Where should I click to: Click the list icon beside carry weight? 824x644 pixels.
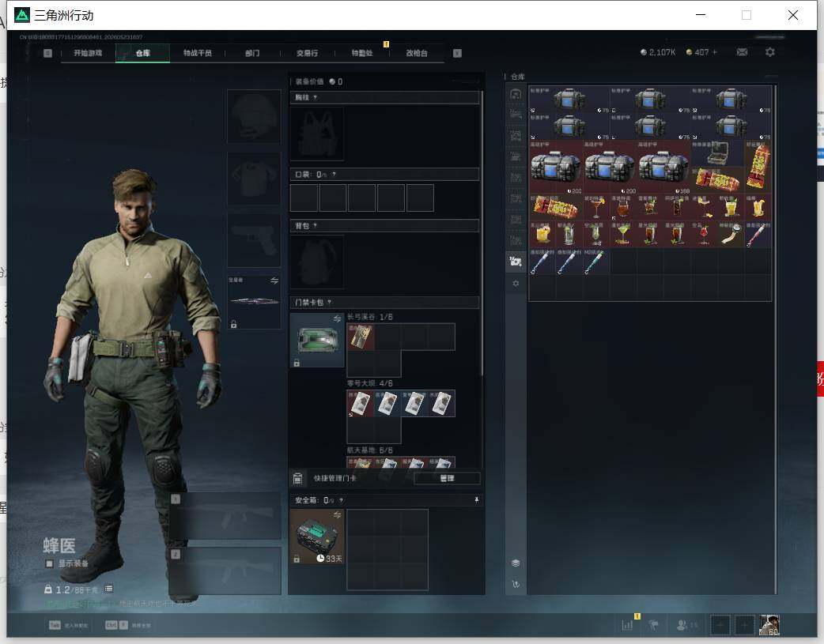[109, 589]
